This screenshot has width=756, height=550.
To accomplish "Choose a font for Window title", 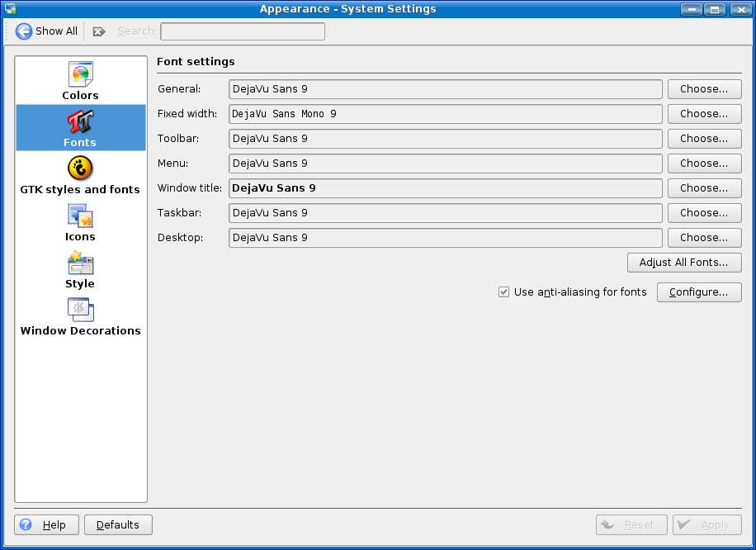I will pos(704,188).
